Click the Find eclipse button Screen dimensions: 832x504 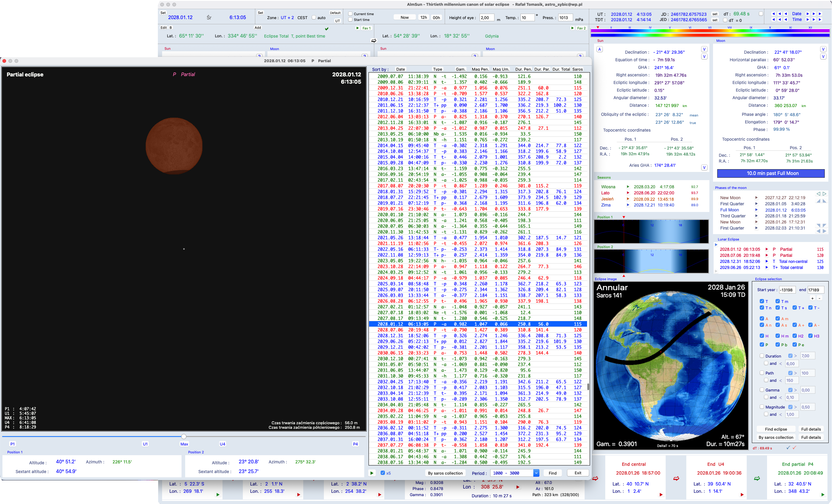click(x=776, y=429)
